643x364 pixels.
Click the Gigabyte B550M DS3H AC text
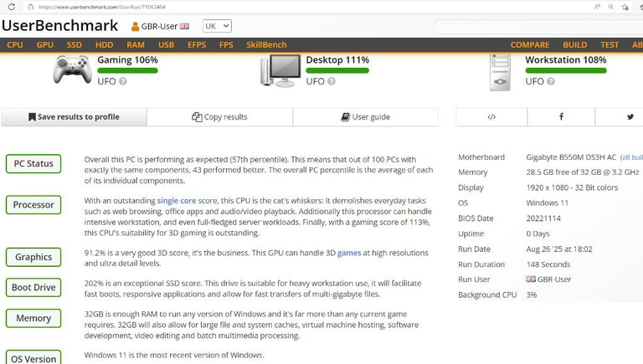tap(571, 157)
